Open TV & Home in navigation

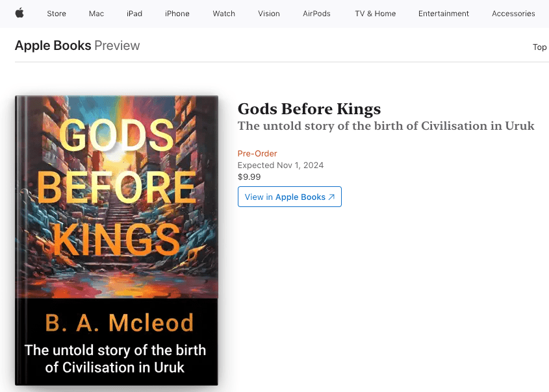[x=376, y=14]
